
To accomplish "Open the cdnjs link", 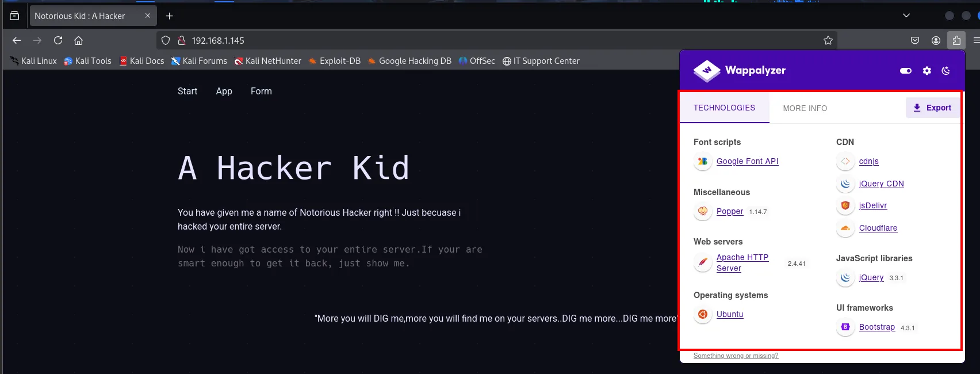I will (x=868, y=161).
